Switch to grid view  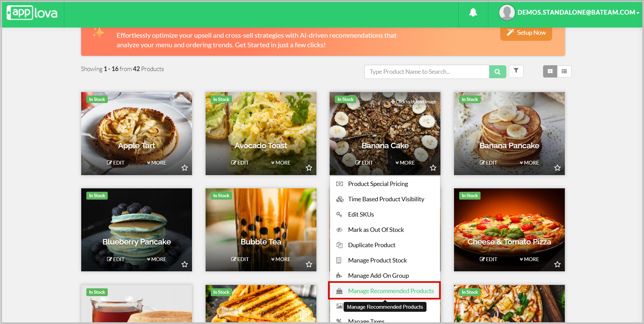pyautogui.click(x=550, y=71)
